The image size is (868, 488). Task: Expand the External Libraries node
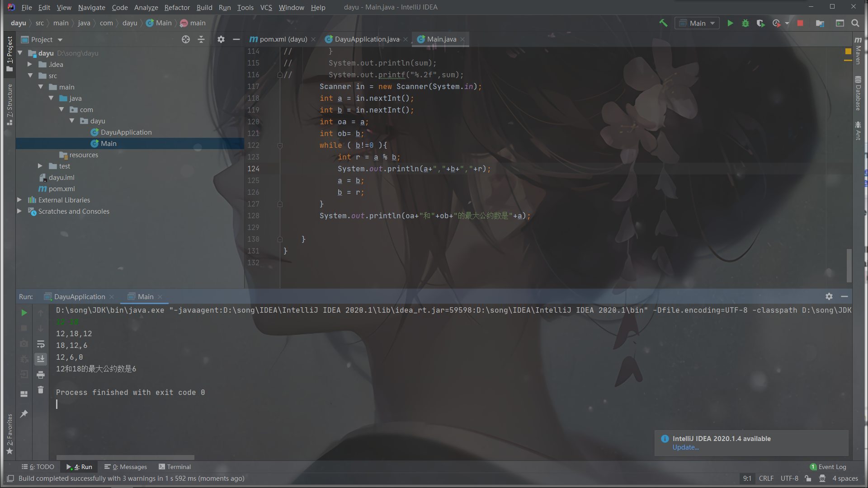[x=19, y=200]
